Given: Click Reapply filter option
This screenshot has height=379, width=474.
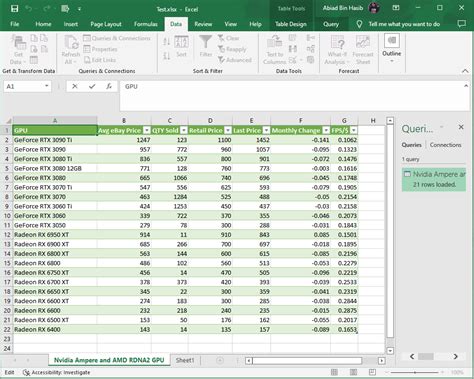Looking at the screenshot, I should tap(232, 49).
